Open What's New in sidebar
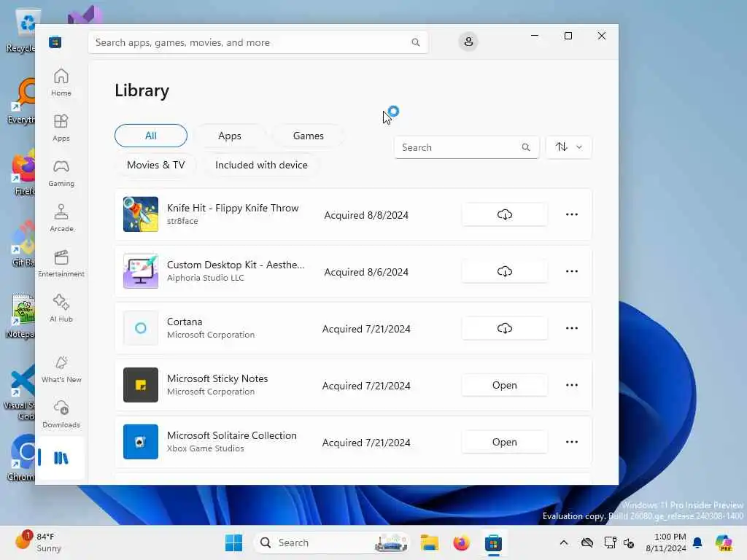The image size is (747, 560). pos(61,369)
